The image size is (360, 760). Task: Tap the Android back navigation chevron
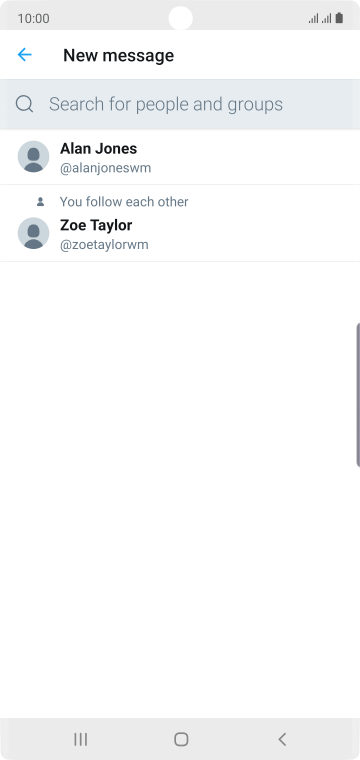point(282,739)
